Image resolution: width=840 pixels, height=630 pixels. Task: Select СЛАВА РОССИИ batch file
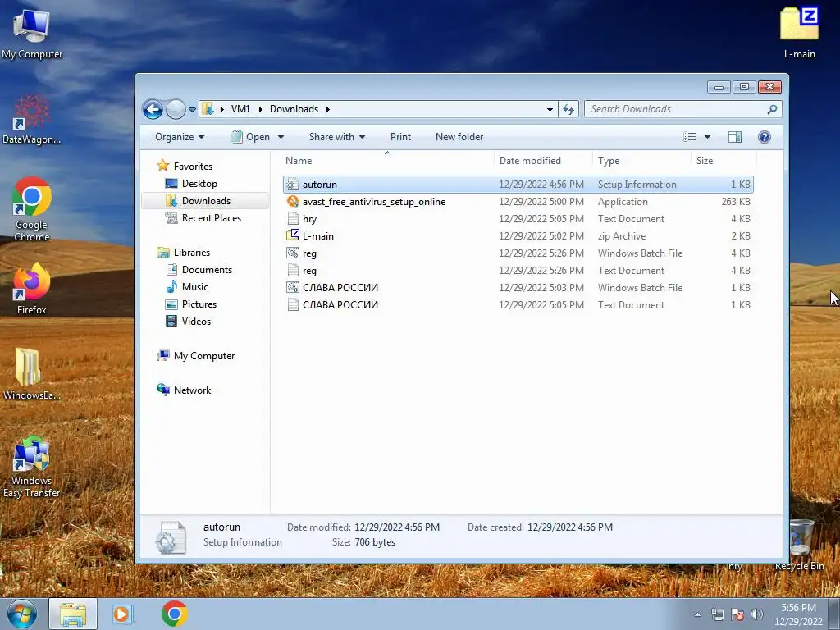click(518, 288)
